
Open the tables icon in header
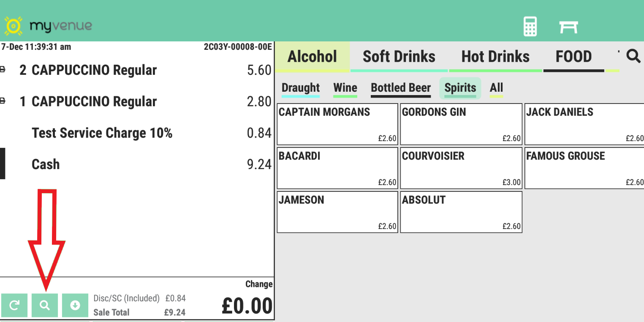[x=568, y=27]
